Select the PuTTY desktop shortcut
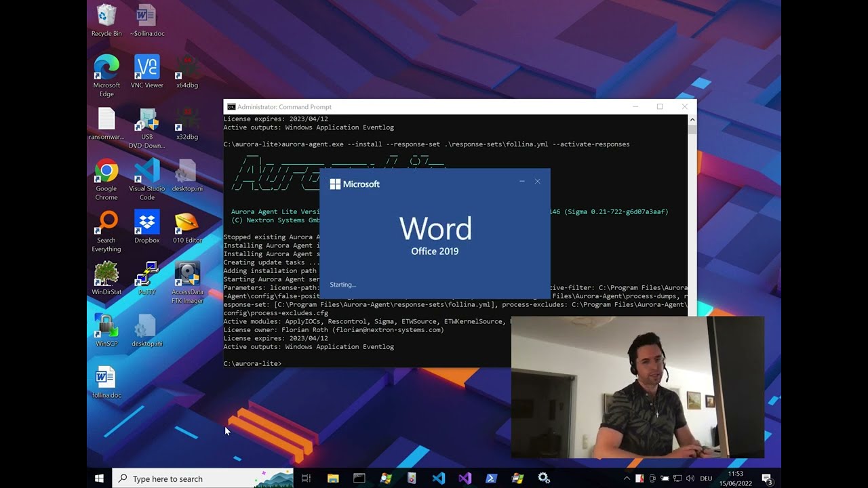868x488 pixels. (x=147, y=279)
